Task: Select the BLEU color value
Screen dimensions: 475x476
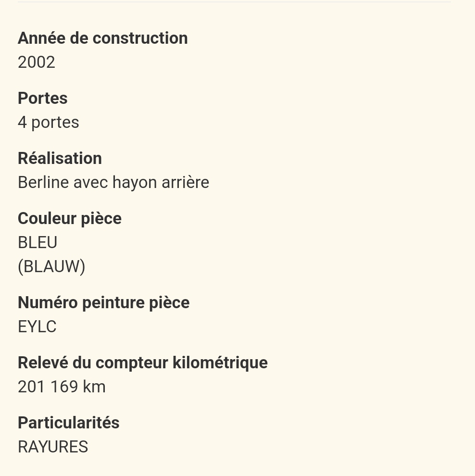Action: click(37, 242)
